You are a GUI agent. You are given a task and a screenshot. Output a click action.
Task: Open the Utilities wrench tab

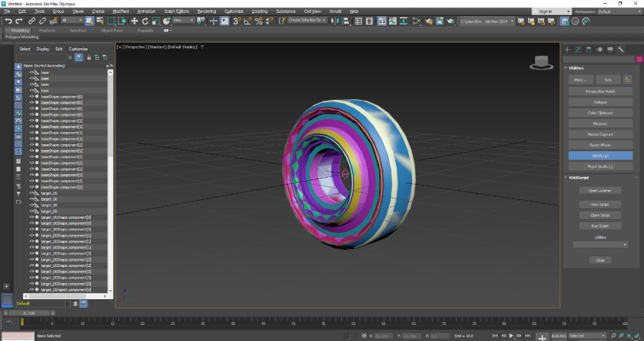click(x=621, y=50)
